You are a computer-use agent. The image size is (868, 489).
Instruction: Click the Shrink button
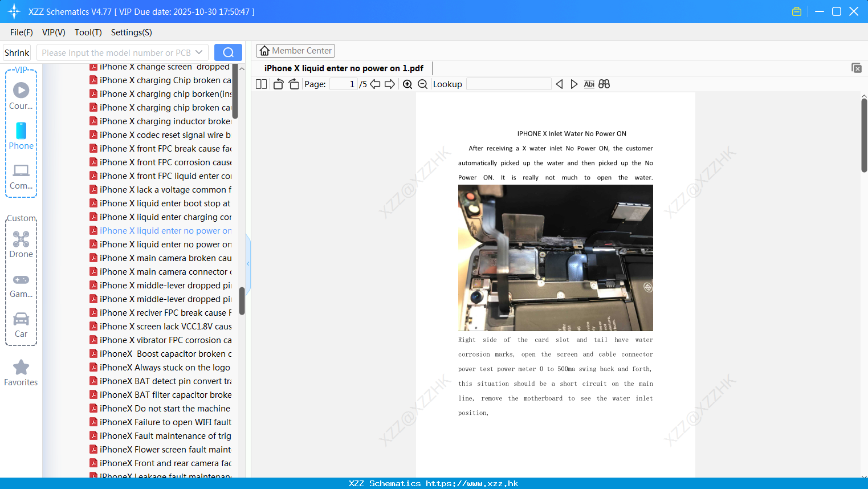(17, 52)
